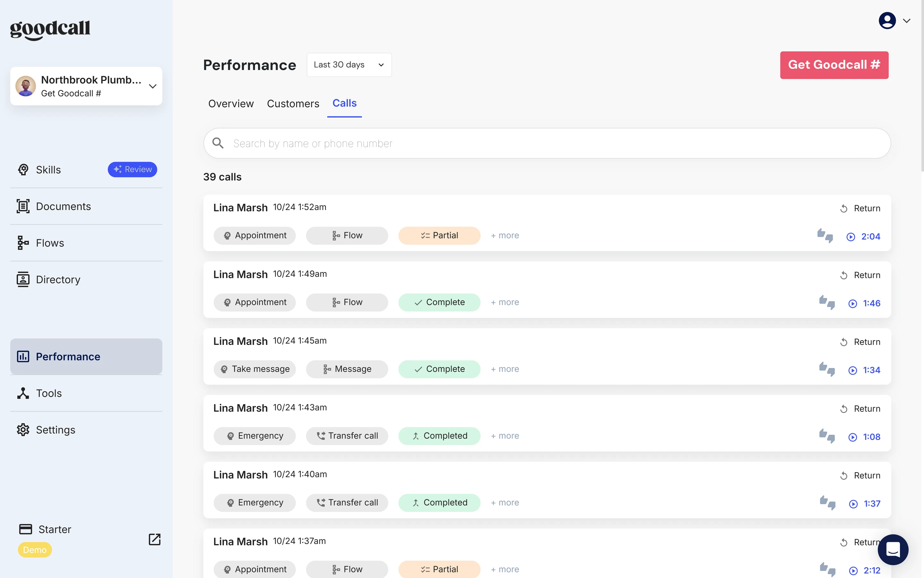Screen dimensions: 924x578
Task: Return the 10/24 1:43am call
Action: click(x=860, y=409)
